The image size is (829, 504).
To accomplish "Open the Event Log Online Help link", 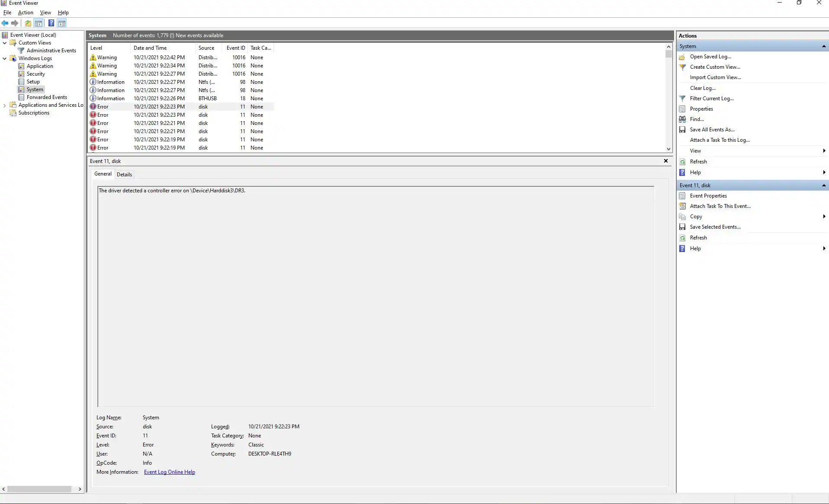I will 169,472.
